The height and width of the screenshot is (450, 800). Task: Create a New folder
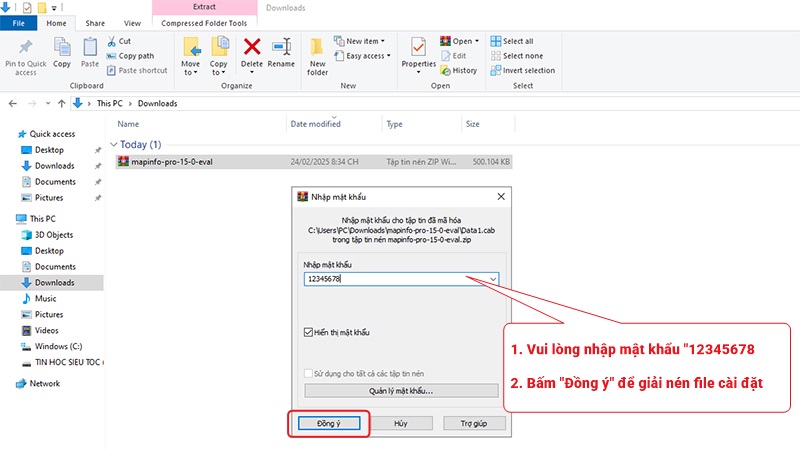click(x=317, y=56)
